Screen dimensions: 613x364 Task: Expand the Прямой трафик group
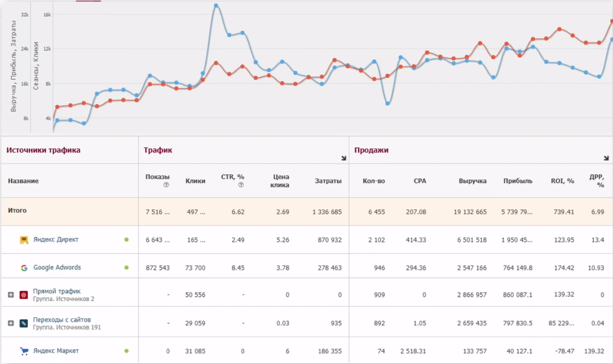tap(11, 295)
